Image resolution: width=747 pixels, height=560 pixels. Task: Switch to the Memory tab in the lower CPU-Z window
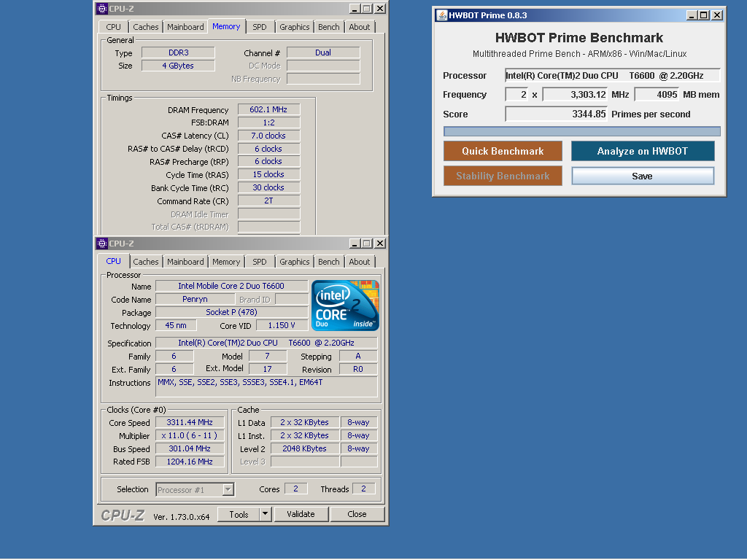tap(226, 262)
